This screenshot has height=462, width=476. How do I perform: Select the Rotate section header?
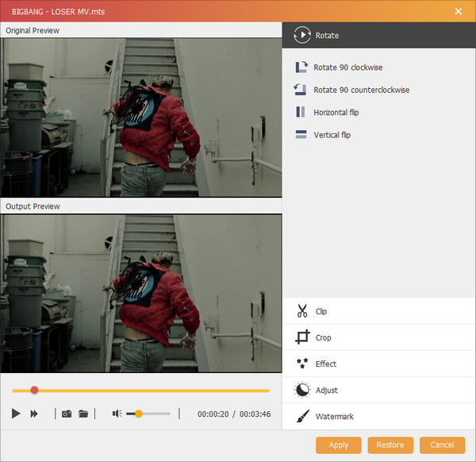click(379, 35)
